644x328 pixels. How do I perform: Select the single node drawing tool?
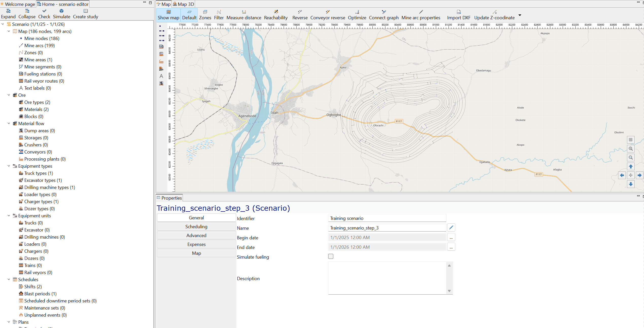160,26
